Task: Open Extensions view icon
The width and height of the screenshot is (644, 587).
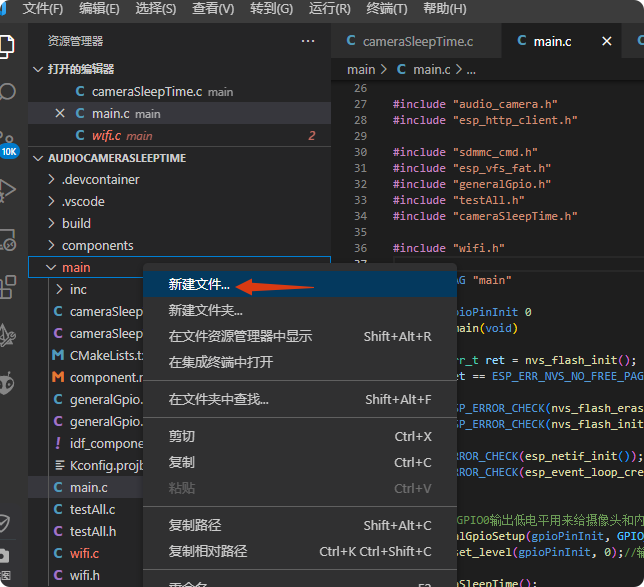Action: tap(7, 287)
